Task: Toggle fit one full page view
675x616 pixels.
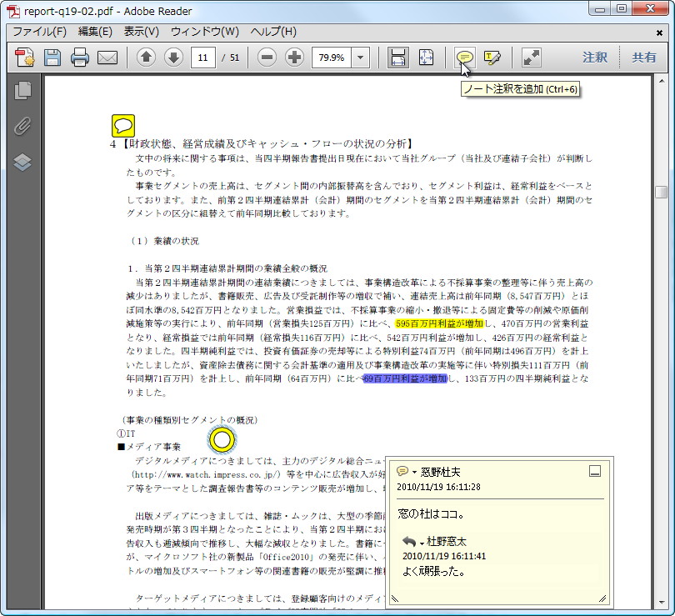Action: coord(426,58)
